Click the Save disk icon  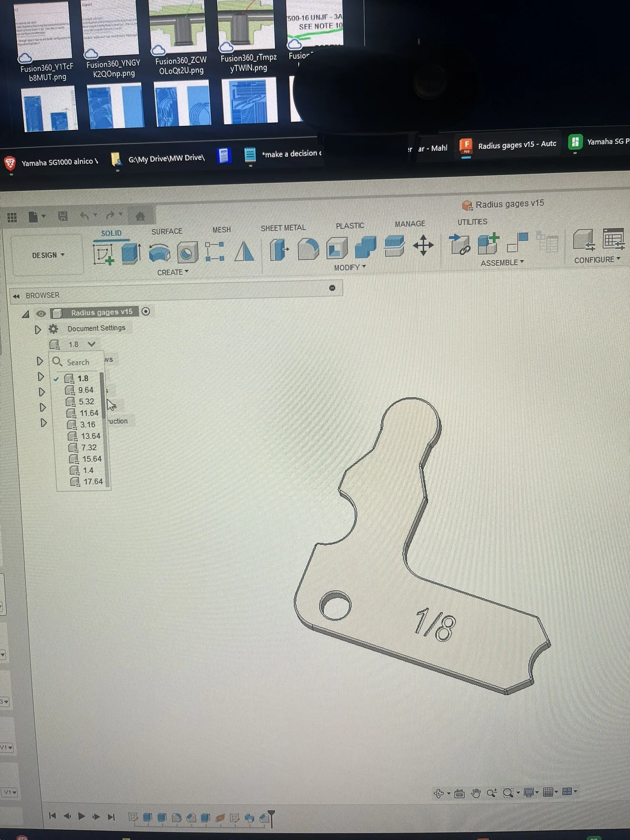pos(62,216)
